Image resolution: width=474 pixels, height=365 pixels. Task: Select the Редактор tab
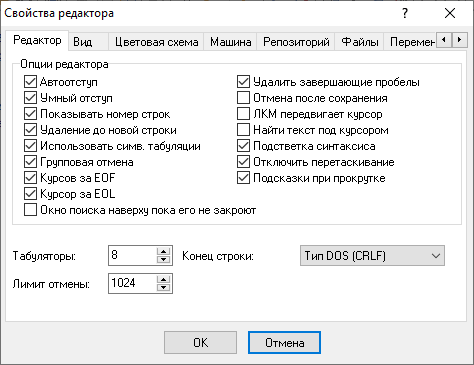[37, 40]
